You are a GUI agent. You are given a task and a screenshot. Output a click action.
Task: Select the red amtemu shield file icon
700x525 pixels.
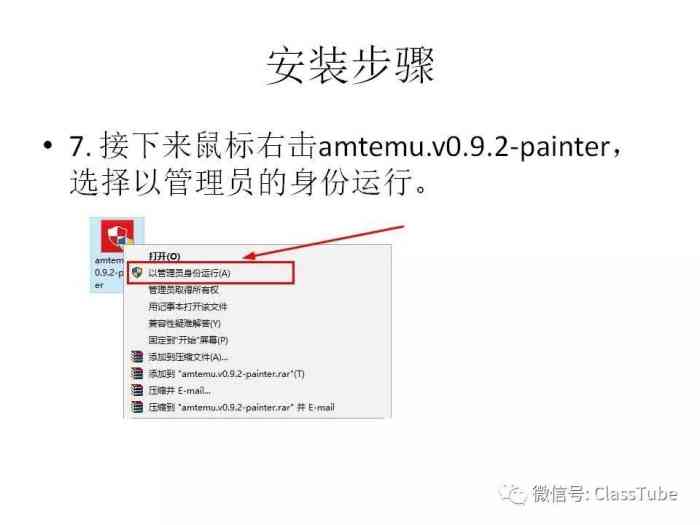pos(117,236)
